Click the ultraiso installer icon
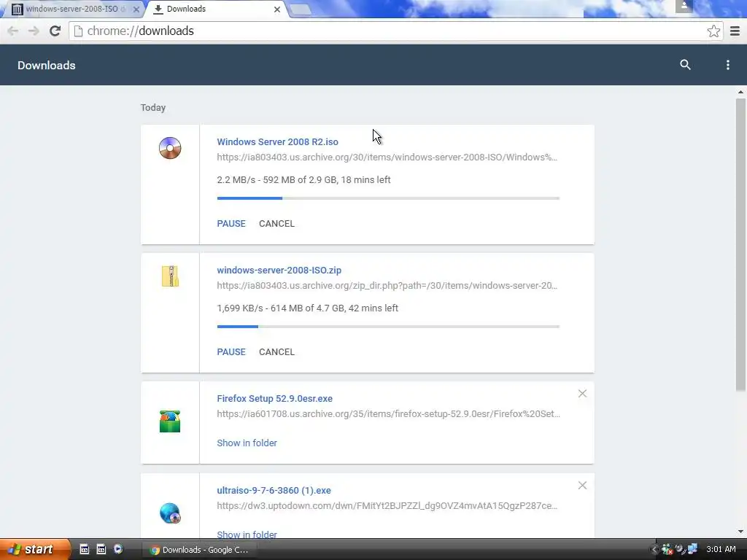 click(170, 513)
